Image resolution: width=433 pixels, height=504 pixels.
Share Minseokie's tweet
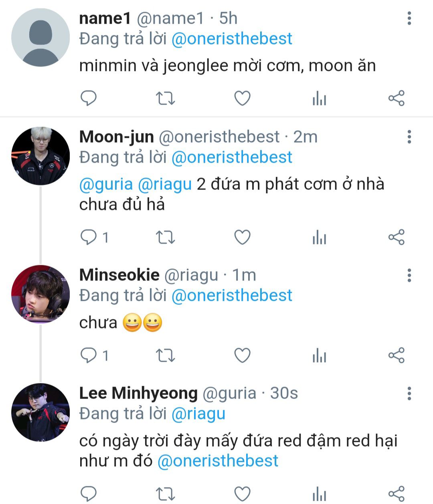point(396,355)
